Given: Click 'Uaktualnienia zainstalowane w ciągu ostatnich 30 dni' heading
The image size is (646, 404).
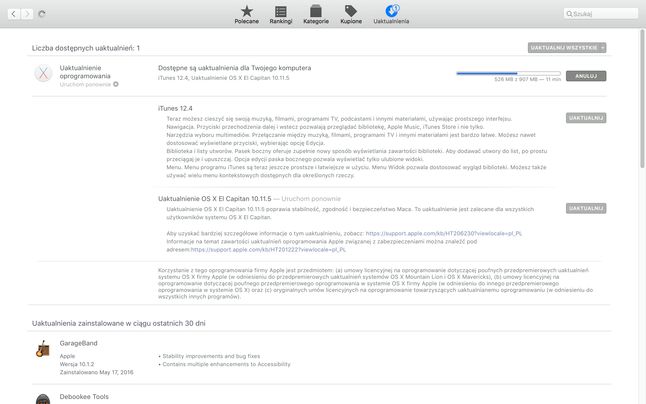Looking at the screenshot, I should (x=119, y=323).
